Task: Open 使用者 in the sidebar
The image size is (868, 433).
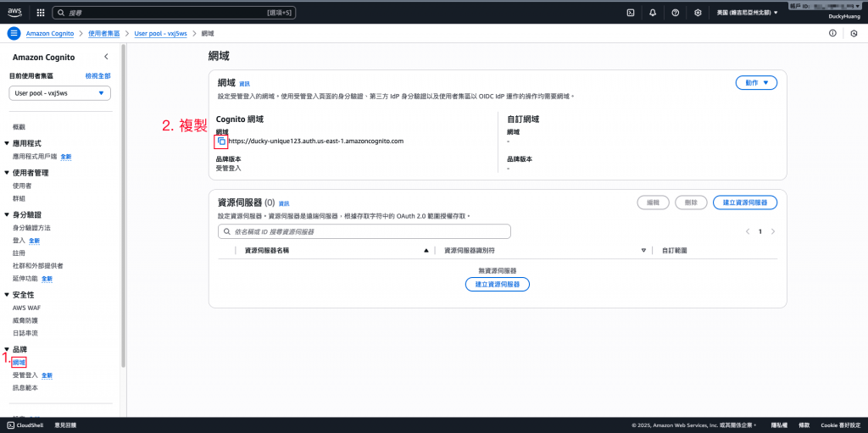Action: click(22, 186)
